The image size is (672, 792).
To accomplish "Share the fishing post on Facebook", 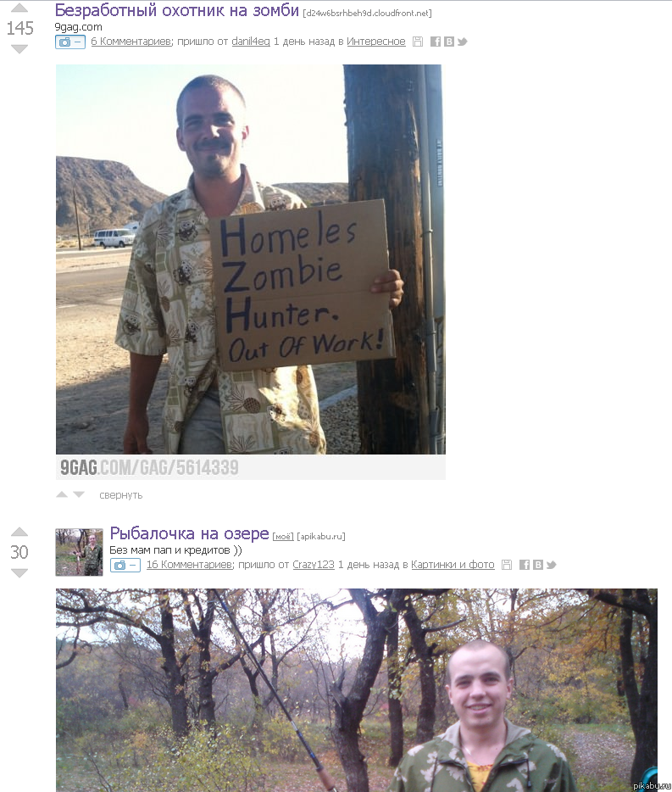I will pyautogui.click(x=525, y=565).
